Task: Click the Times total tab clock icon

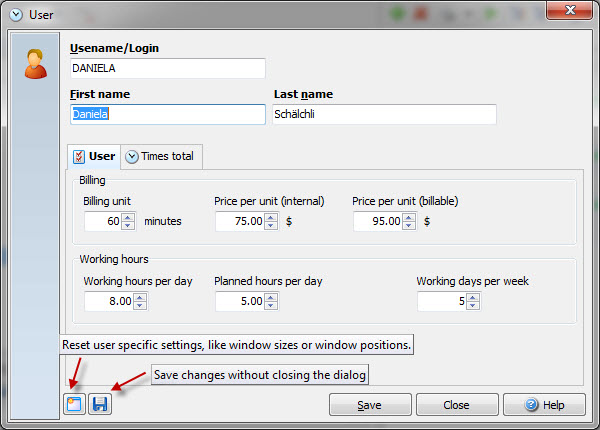Action: tap(132, 157)
